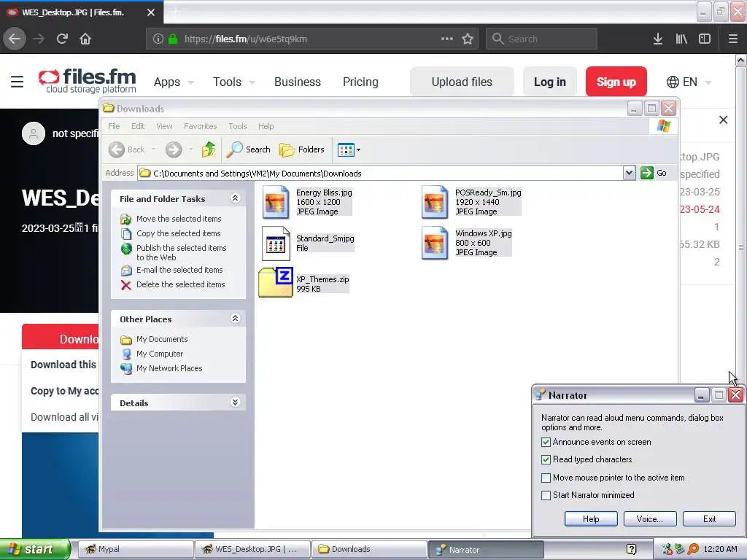Image resolution: width=747 pixels, height=560 pixels.
Task: Open Back history dropdown arrow
Action: click(153, 149)
